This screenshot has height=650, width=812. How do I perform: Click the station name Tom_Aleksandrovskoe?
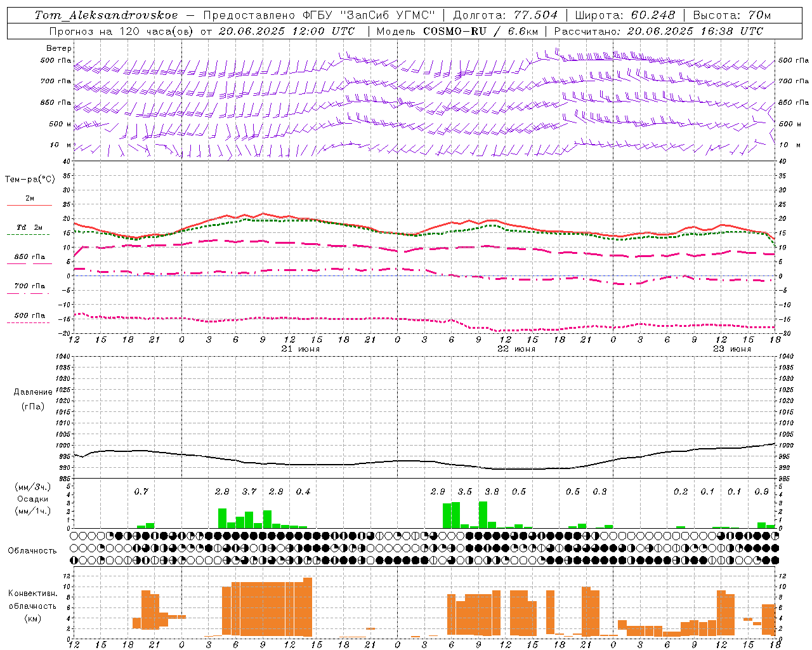tap(106, 15)
